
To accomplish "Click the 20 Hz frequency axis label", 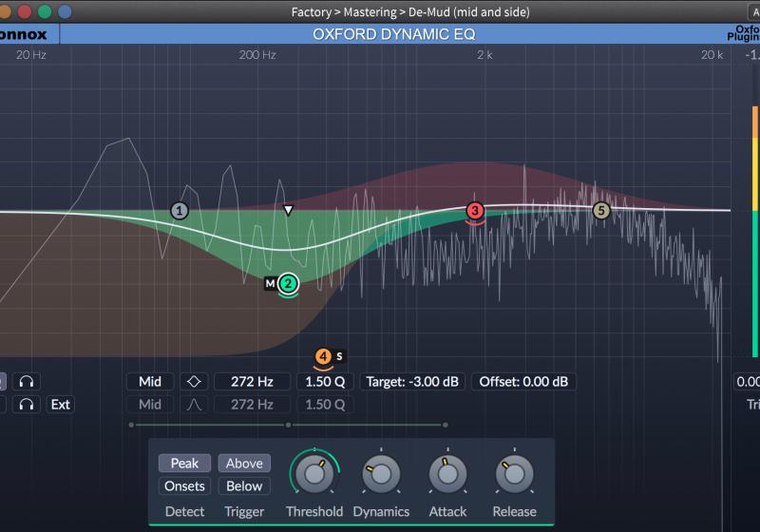I will coord(31,55).
